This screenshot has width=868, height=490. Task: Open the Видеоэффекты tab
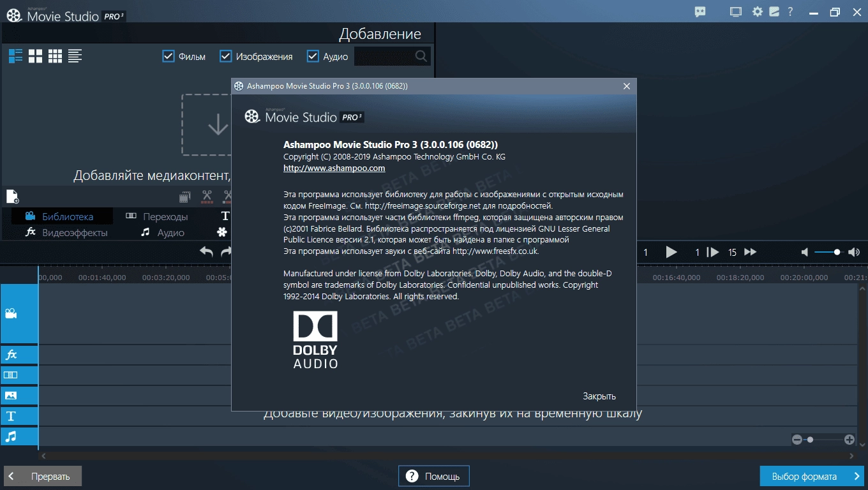coord(66,232)
